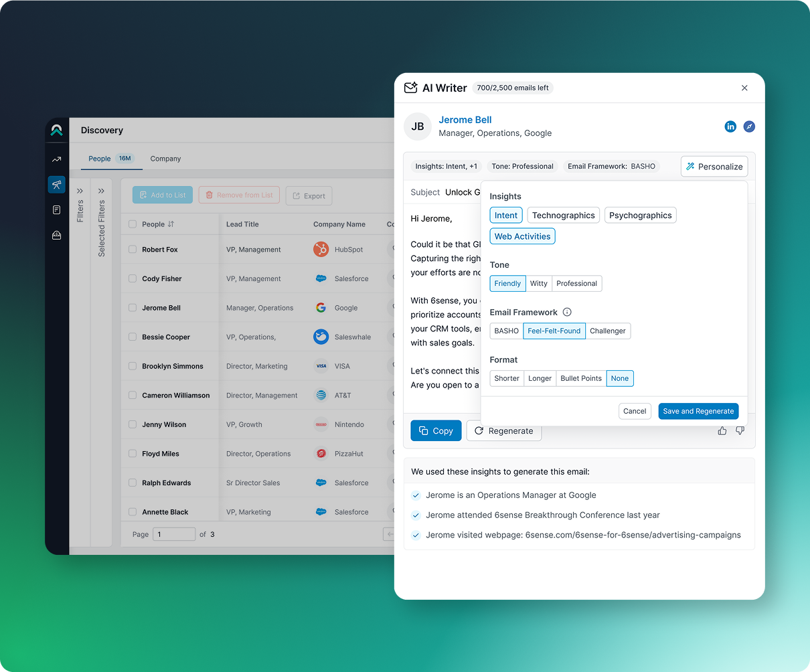Click the Nintendo company logo
The height and width of the screenshot is (672, 810).
point(321,424)
